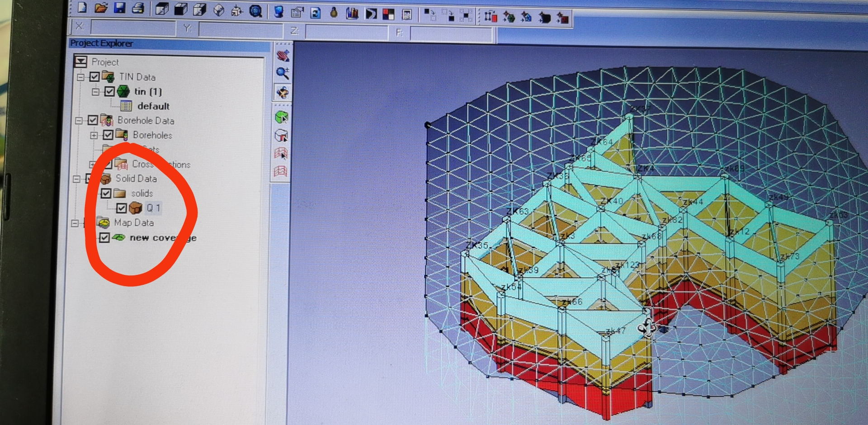Click the Project root dropdown icon
This screenshot has width=868, height=425.
[x=80, y=61]
